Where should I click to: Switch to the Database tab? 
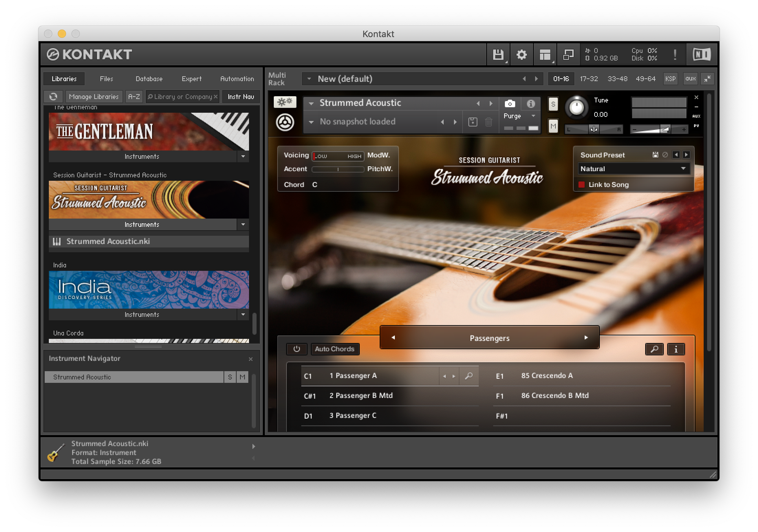pyautogui.click(x=149, y=79)
